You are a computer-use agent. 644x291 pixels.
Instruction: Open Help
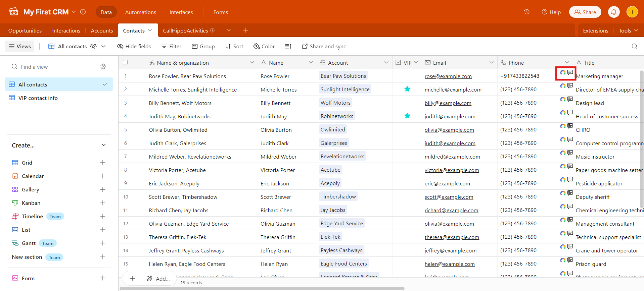point(551,12)
